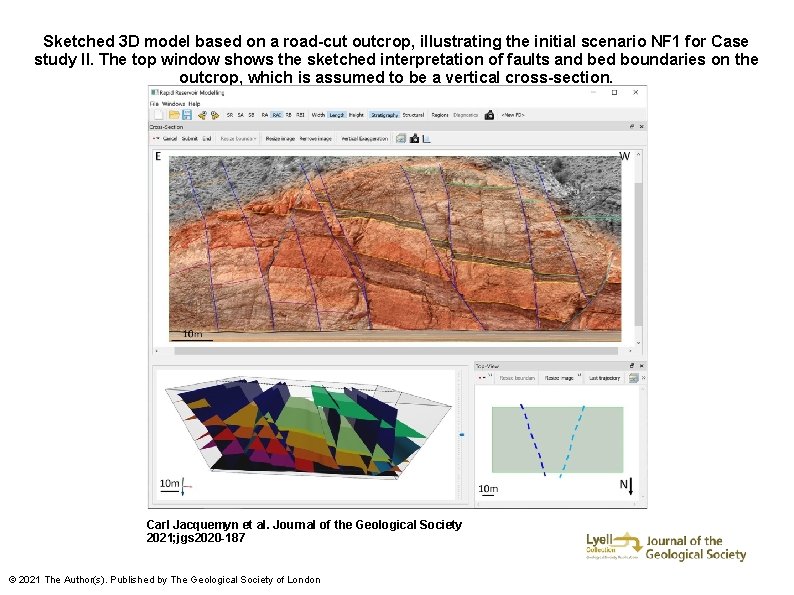Click the camera icon in Cross-Section toolbar
Viewport: 794px width, 595px height.
pyautogui.click(x=414, y=138)
